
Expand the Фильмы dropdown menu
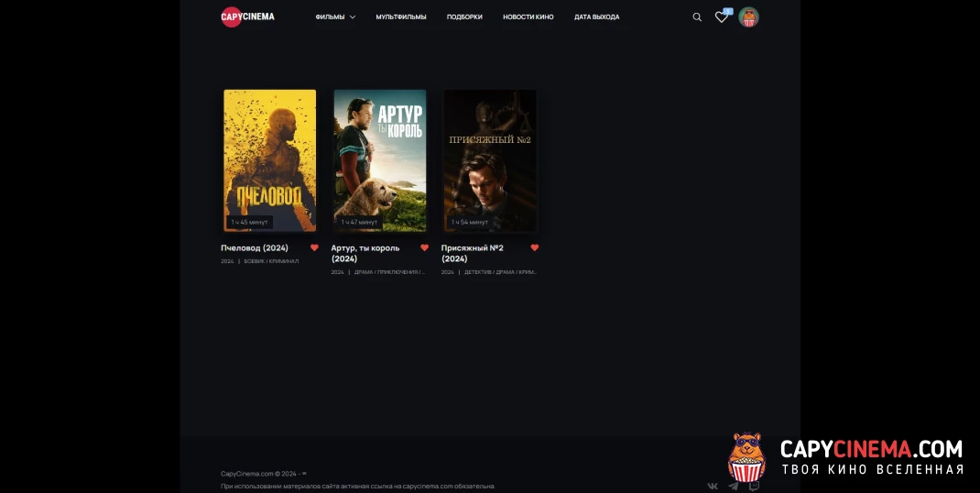335,16
